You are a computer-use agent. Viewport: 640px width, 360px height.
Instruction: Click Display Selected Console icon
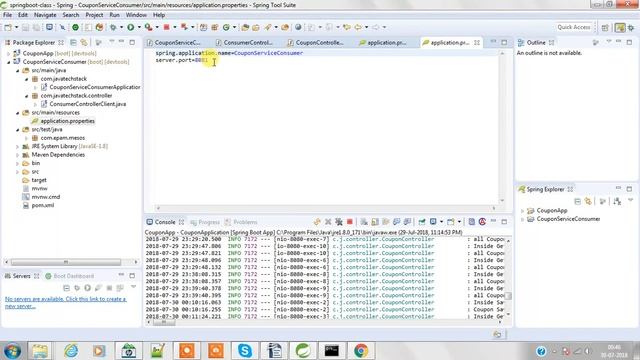(433, 222)
